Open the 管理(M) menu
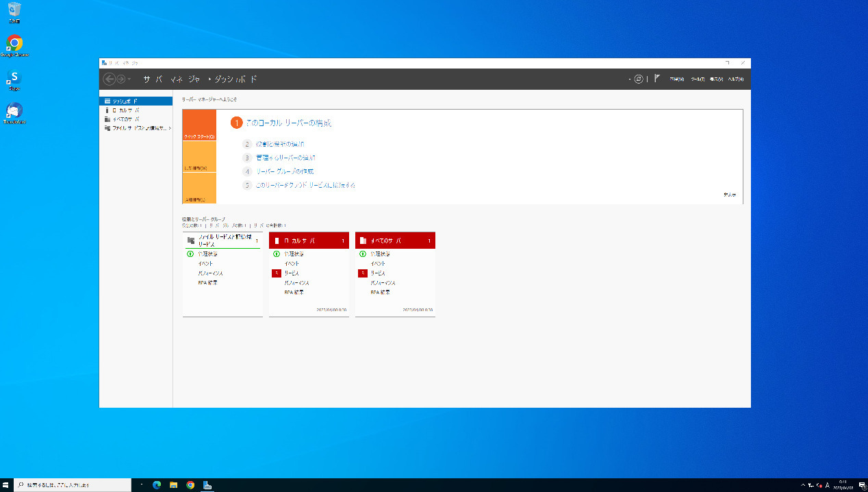This screenshot has width=868, height=492. tap(676, 79)
